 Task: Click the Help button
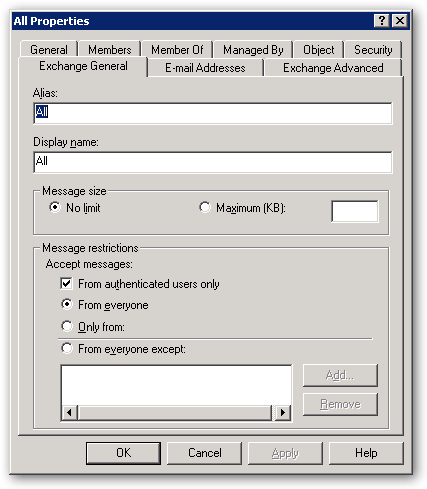[x=366, y=453]
